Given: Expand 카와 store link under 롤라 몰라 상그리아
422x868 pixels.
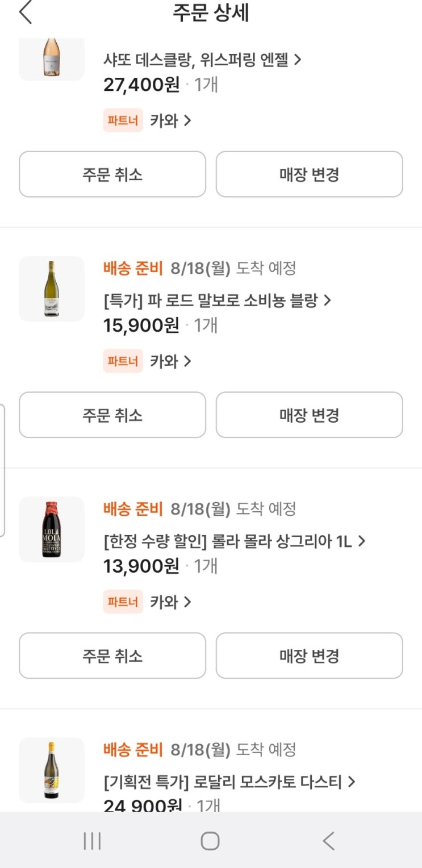Looking at the screenshot, I should 170,602.
